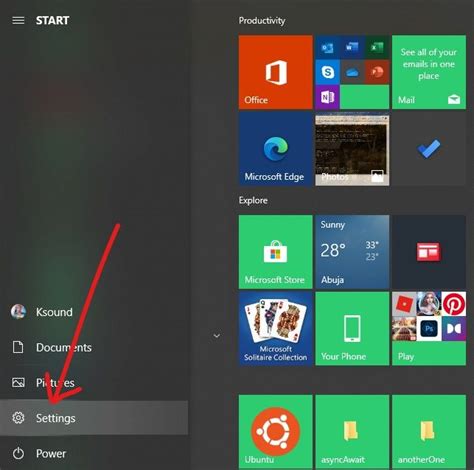
Task: Open Dolby icon in the Play tile
Action: pos(454,329)
